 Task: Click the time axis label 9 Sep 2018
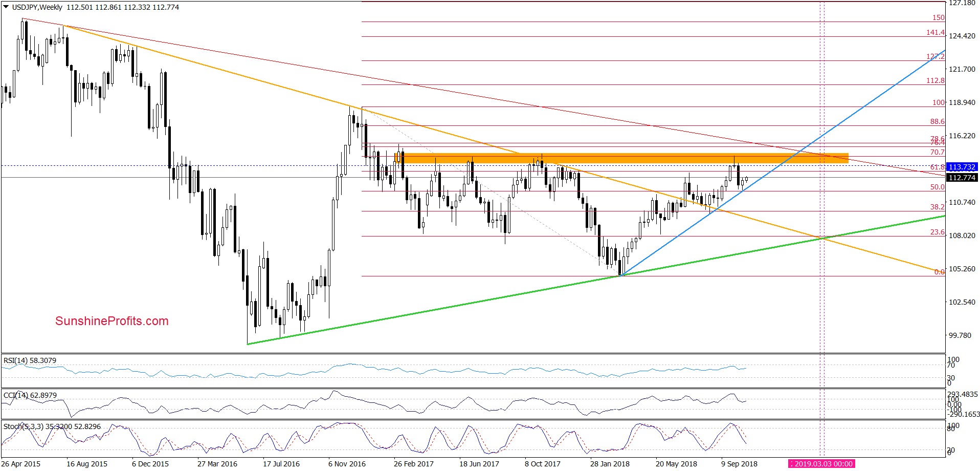[740, 464]
